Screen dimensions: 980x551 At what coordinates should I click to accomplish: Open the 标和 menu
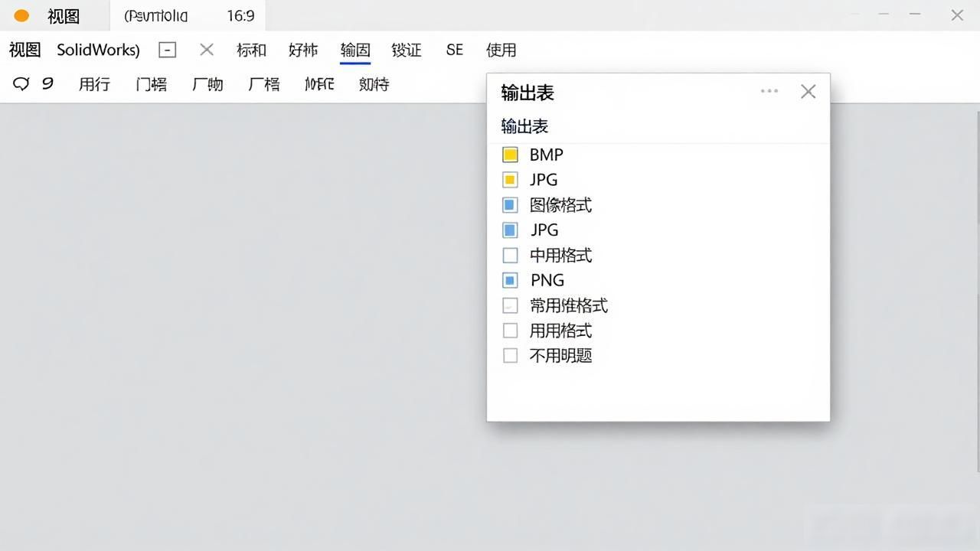[x=251, y=50]
